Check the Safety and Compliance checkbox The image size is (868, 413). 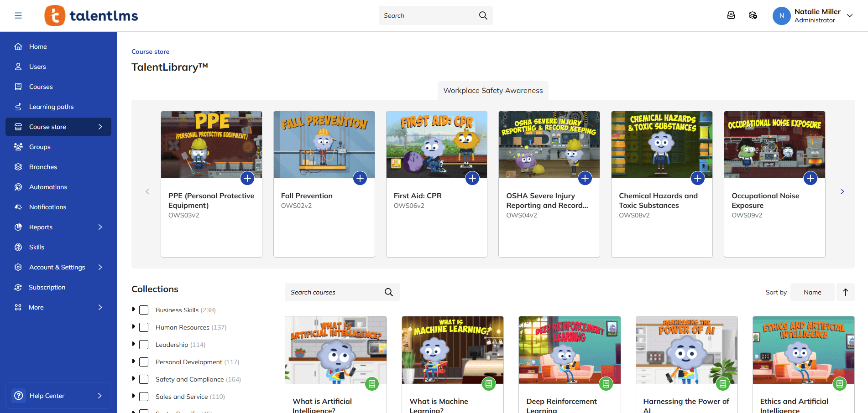click(144, 379)
